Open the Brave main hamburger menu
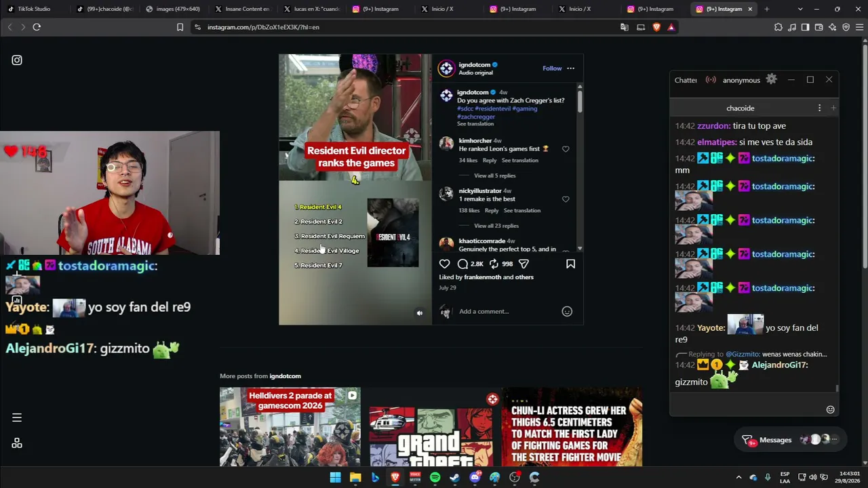 pyautogui.click(x=860, y=27)
